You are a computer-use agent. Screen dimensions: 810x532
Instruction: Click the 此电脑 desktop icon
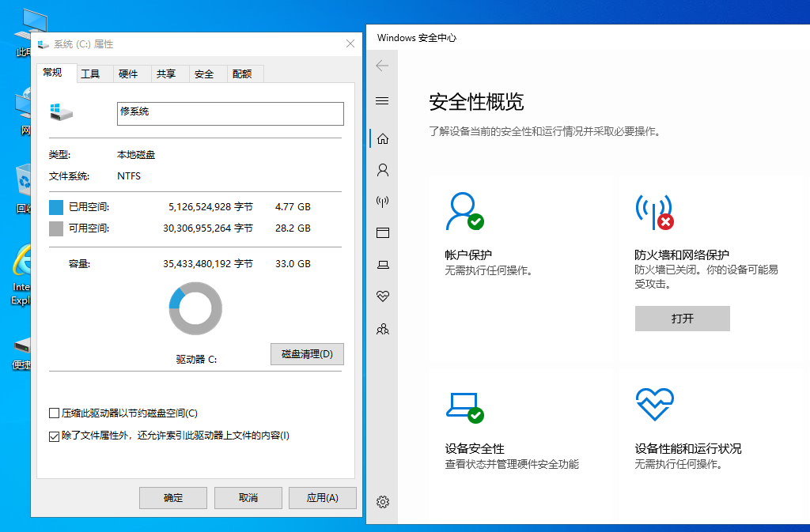pyautogui.click(x=31, y=25)
